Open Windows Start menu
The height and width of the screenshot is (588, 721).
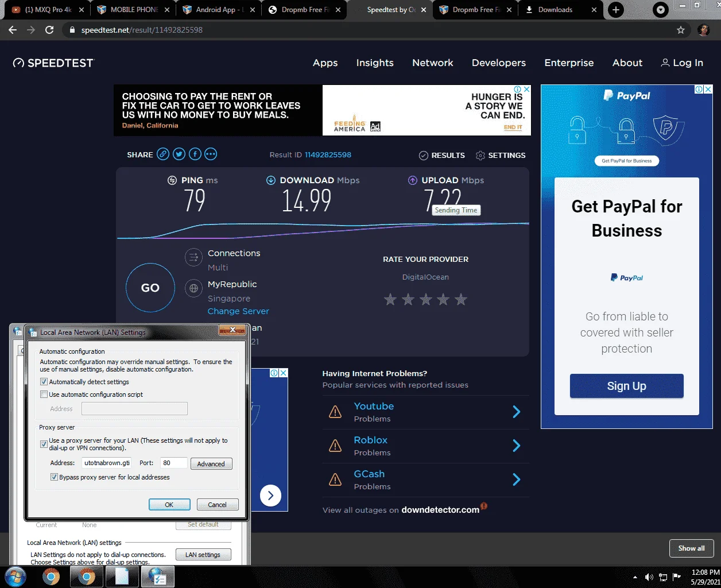[15, 577]
